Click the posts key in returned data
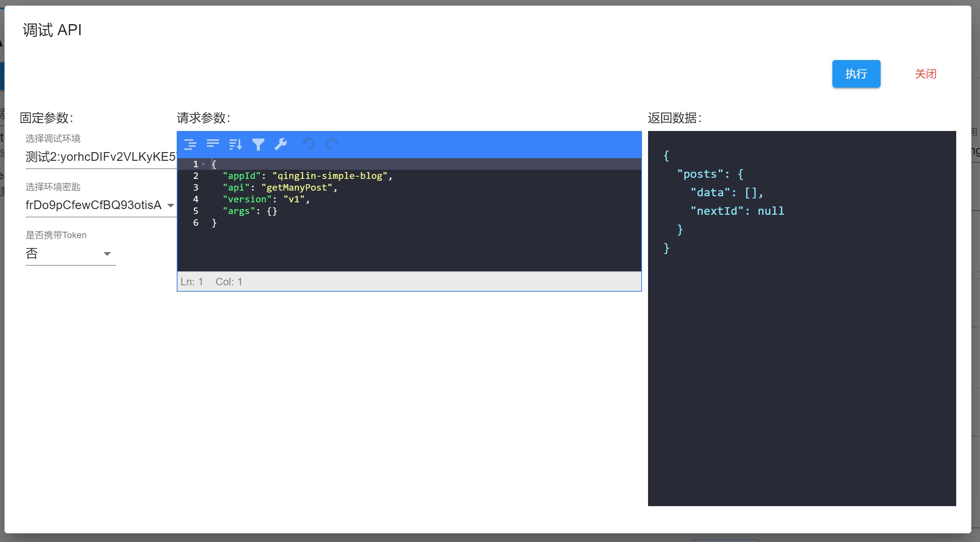980x542 pixels. 700,174
